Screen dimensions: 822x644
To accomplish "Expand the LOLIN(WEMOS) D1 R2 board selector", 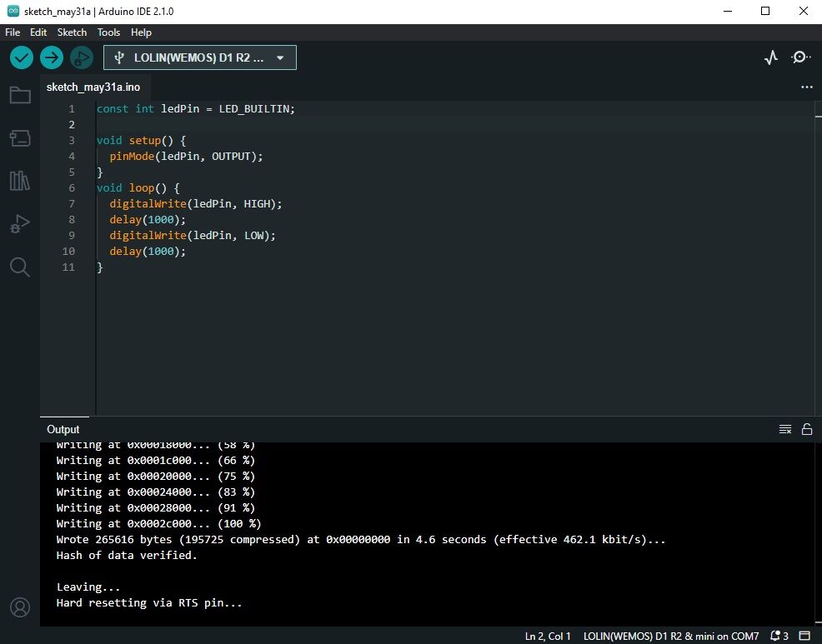I will (x=200, y=57).
